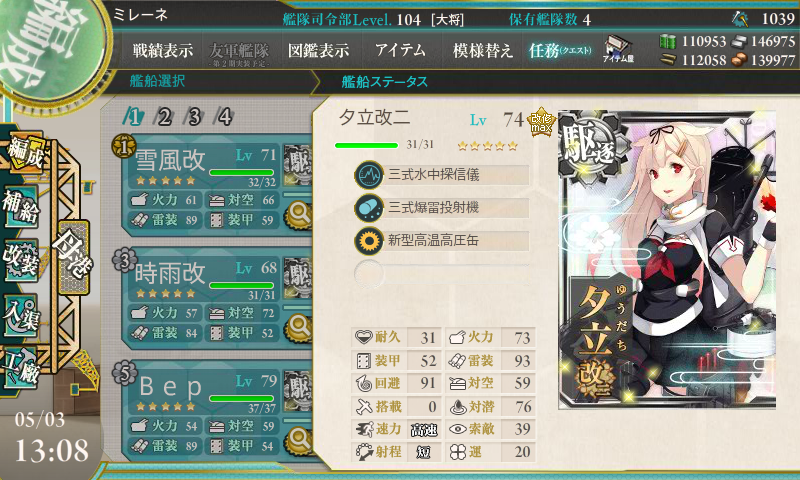Select the 三式水中探信儀 equipment slot
The image size is (800, 480).
tap(442, 175)
